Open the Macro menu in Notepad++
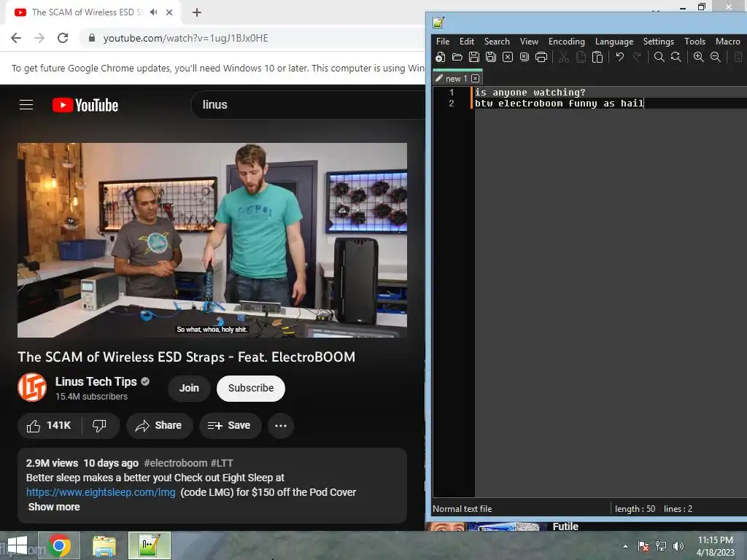 (x=727, y=42)
